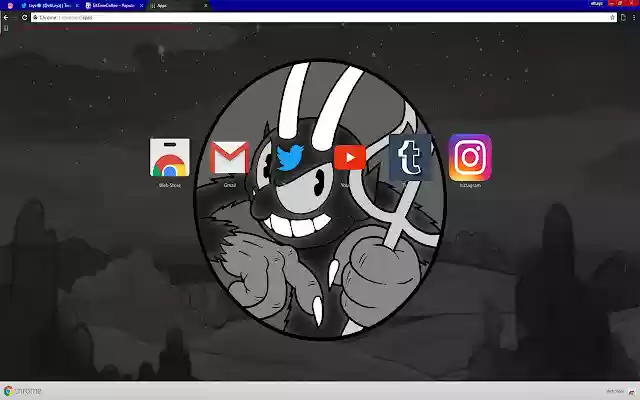Screen dimensions: 640x400
Task: Close the second tab with blue favicon
Action: (142, 6)
